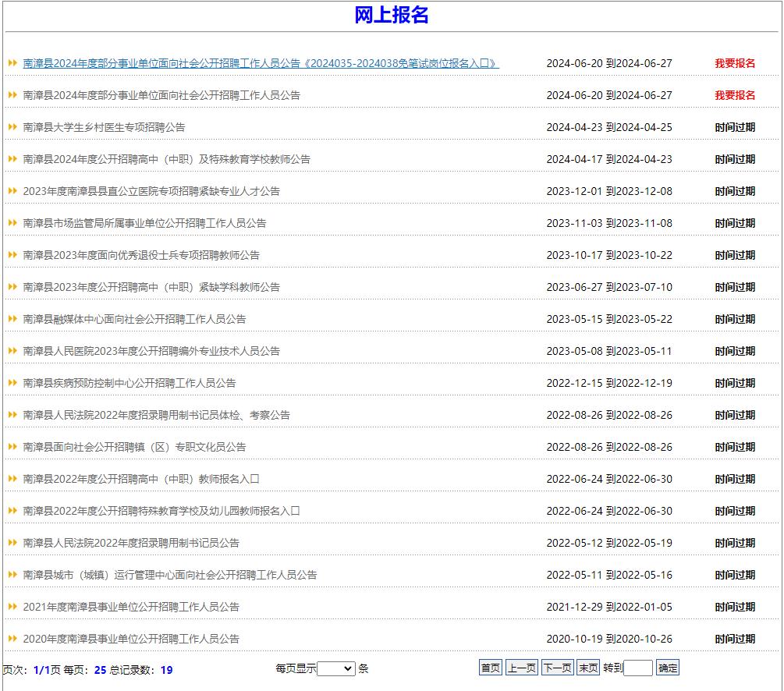Open 南漳县人民医院2023年度公开招聘编外专业技术人员公告

[x=151, y=352]
